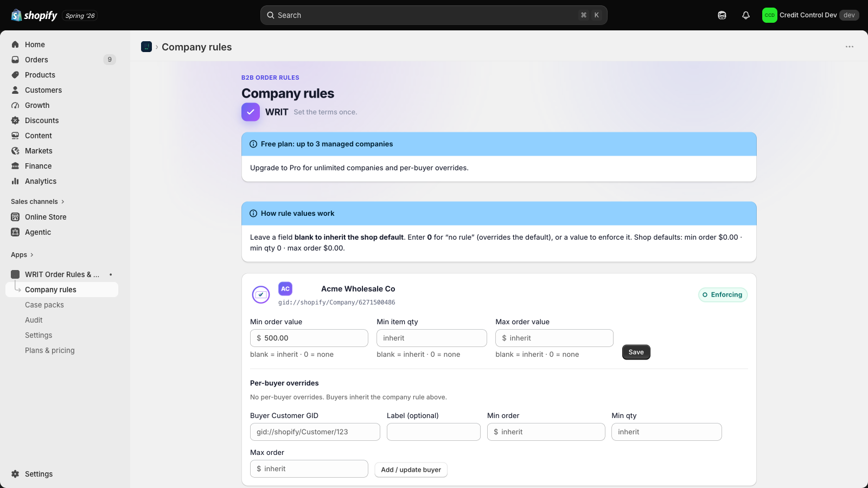Click the 'Spring '26' edition label

point(80,16)
